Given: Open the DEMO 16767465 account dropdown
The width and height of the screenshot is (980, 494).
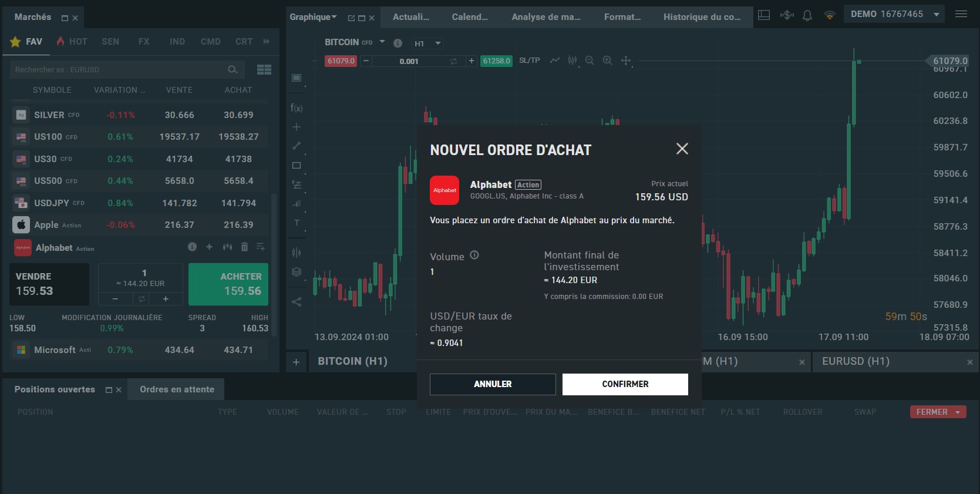Looking at the screenshot, I should click(894, 14).
